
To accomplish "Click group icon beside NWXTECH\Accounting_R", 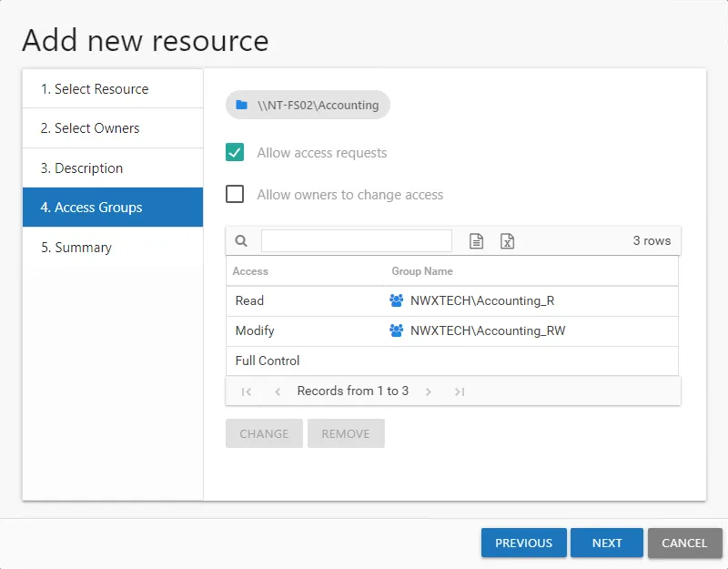I will [396, 300].
